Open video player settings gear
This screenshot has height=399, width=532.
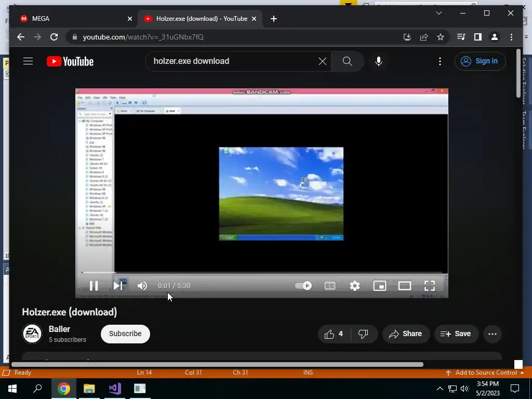(x=354, y=286)
